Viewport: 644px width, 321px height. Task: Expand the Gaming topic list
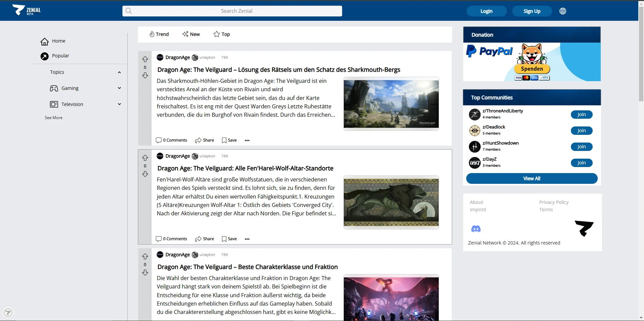[119, 88]
